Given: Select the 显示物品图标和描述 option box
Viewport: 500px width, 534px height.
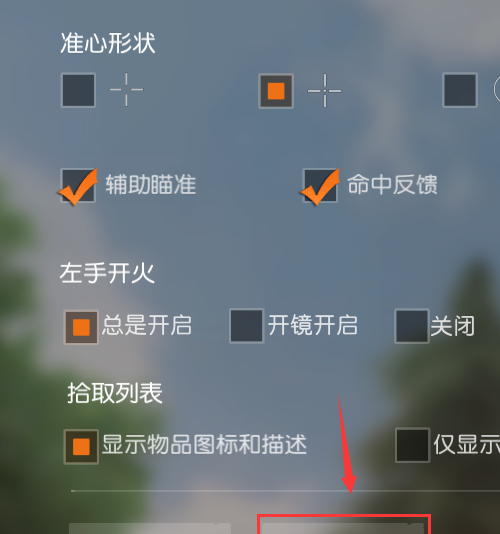Looking at the screenshot, I should click(81, 446).
